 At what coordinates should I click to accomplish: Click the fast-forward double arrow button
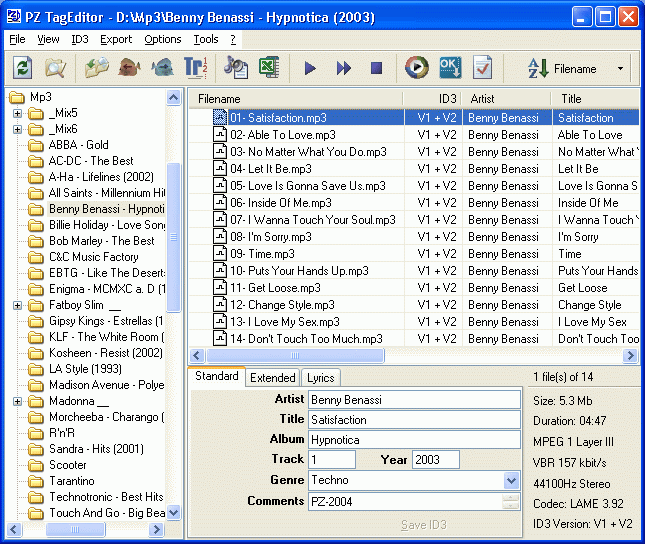click(x=343, y=68)
